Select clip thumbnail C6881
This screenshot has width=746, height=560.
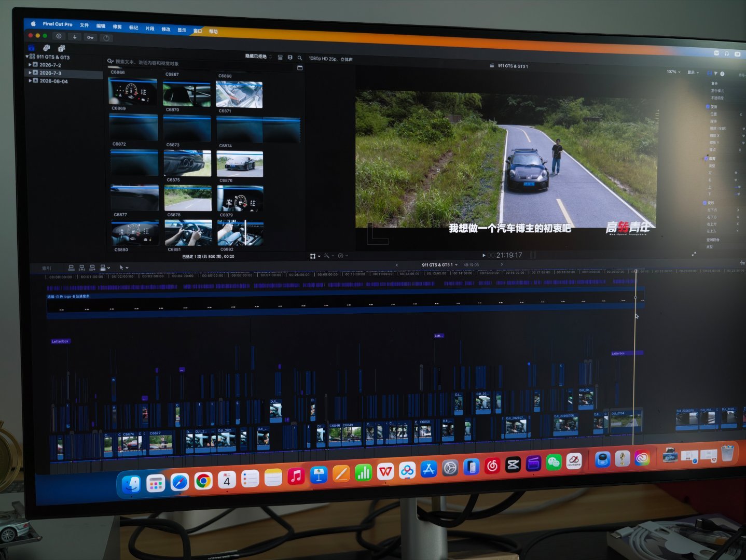pyautogui.click(x=188, y=233)
